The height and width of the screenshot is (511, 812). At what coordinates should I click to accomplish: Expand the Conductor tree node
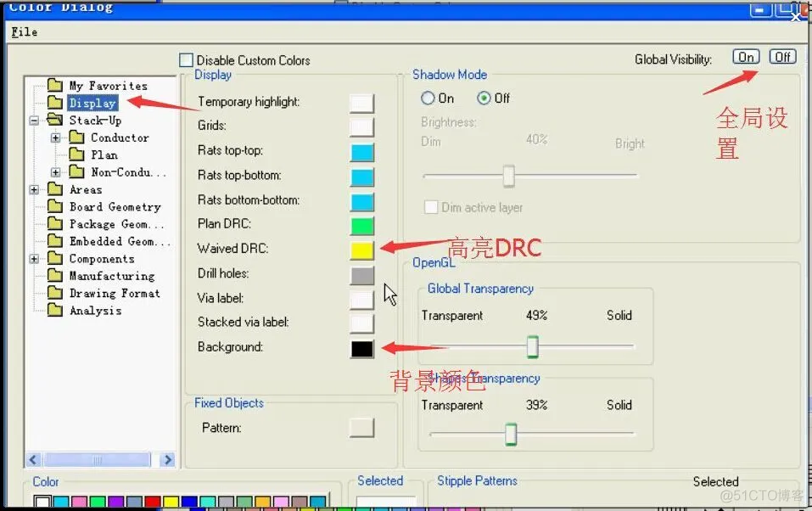point(55,138)
